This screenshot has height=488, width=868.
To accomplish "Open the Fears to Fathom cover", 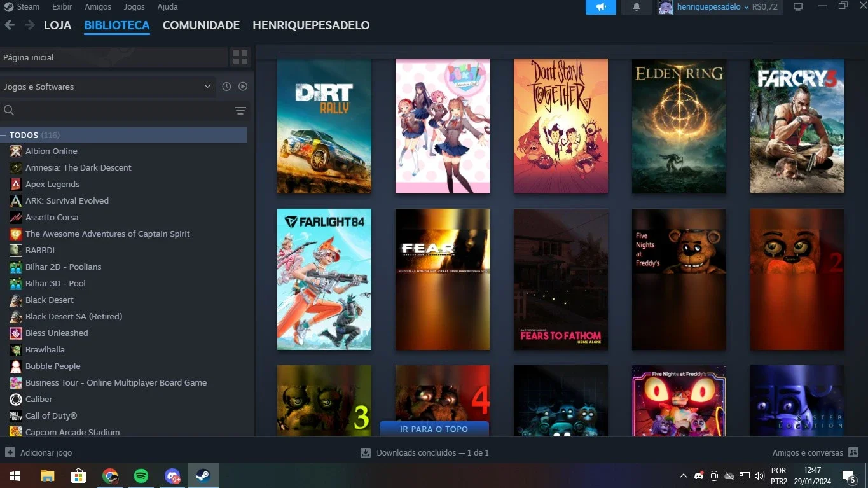I will (x=561, y=279).
